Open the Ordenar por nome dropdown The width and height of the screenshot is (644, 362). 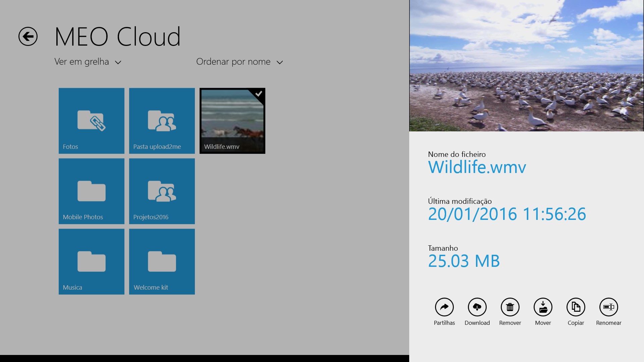click(x=233, y=62)
